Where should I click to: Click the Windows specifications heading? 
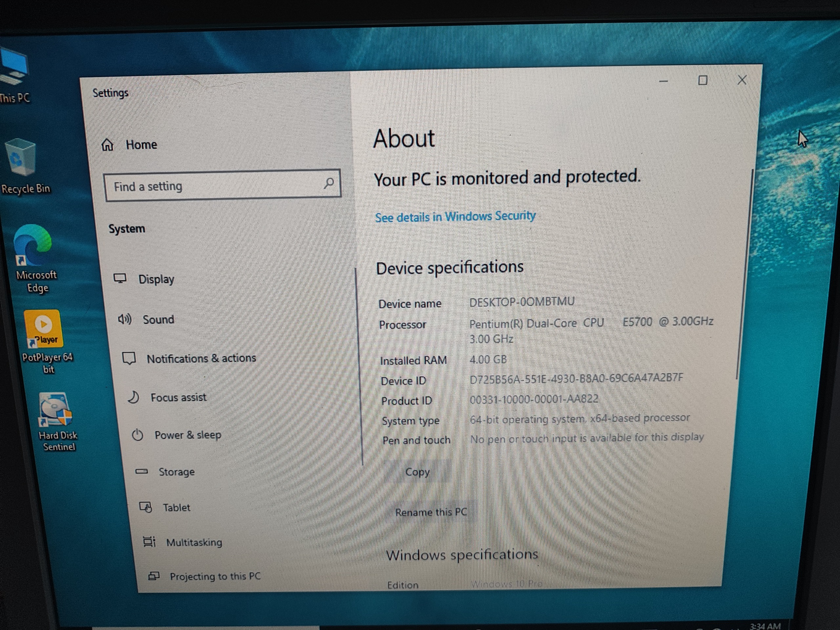(462, 555)
